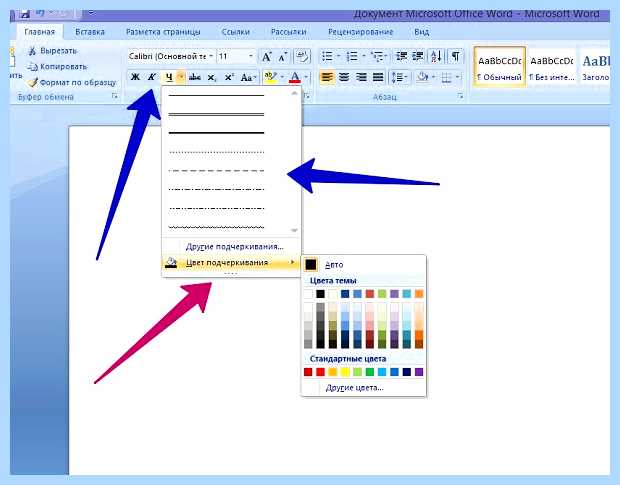
Task: Choose dashed underline style
Action: (216, 170)
